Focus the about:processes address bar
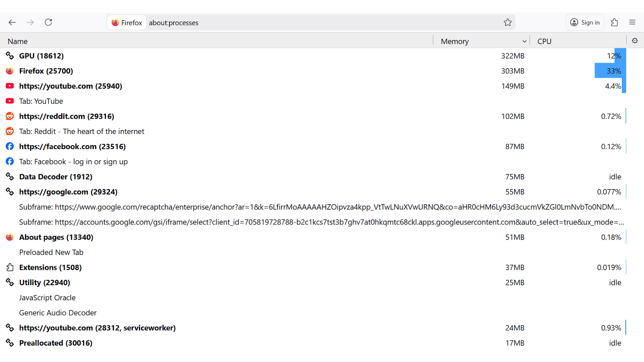This screenshot has width=644, height=362. tap(322, 23)
